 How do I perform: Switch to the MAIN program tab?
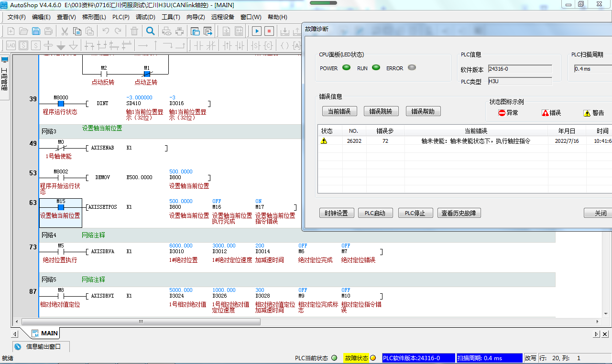[x=49, y=333]
